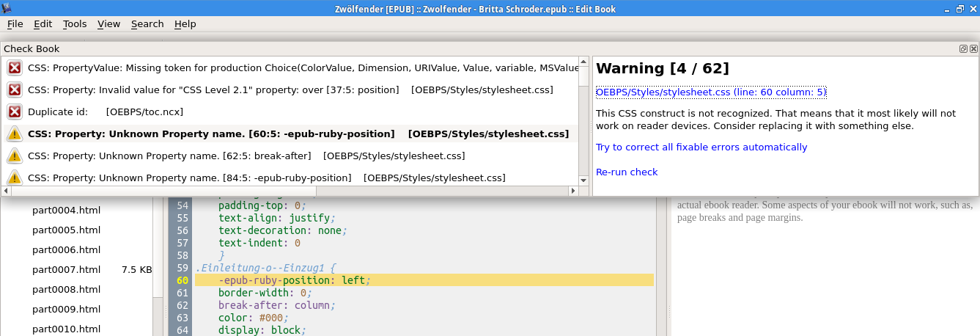
Task: Select the 'Unknown Property name [60:5: -epub-ruby-position]' warning
Action: pyautogui.click(x=290, y=134)
